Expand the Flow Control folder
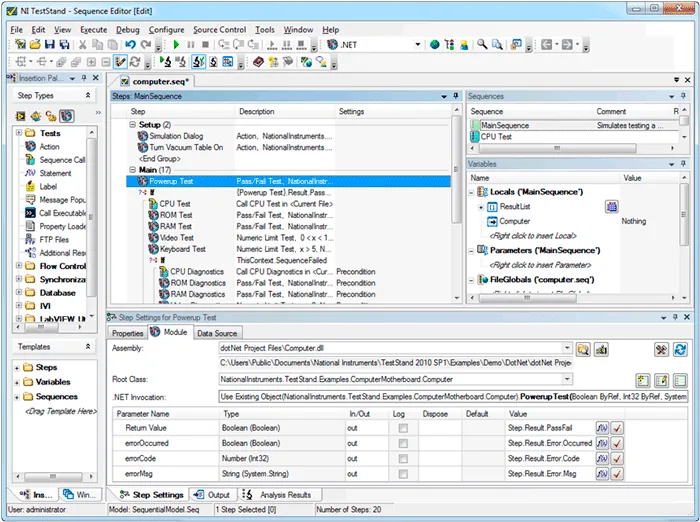Image resolution: width=700 pixels, height=522 pixels. pos(19,266)
